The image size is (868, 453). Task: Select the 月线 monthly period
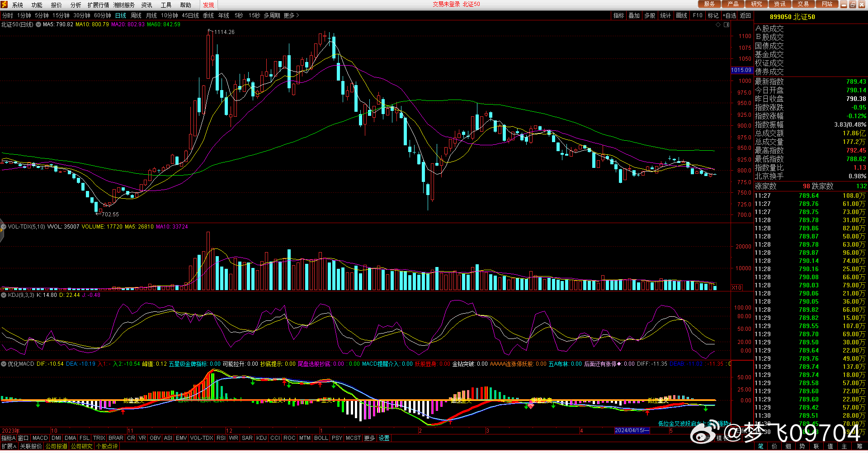[151, 15]
